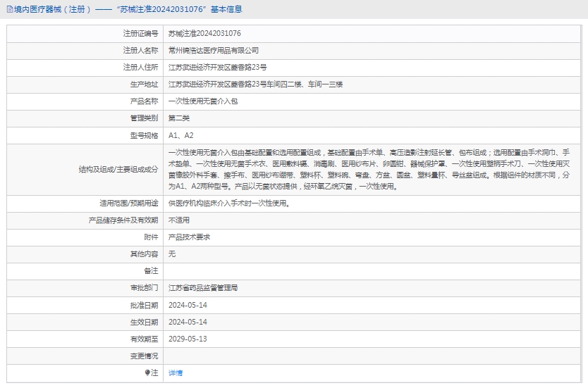Click the 变更情况 row label
Image resolution: width=588 pixels, height=388 pixels.
click(x=145, y=356)
